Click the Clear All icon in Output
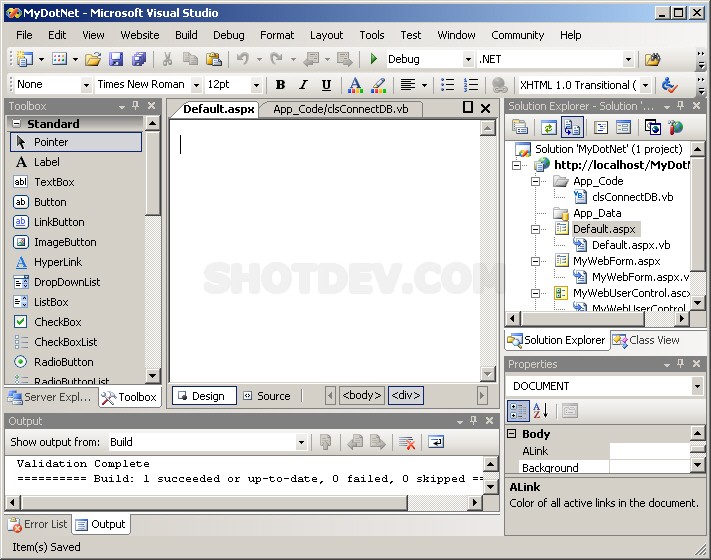Screen dimensions: 711x560 (x=406, y=442)
